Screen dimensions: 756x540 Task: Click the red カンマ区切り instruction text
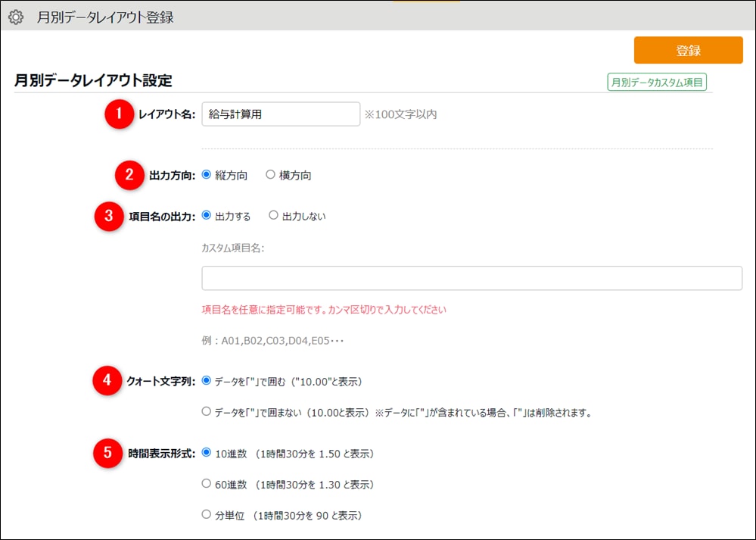(x=324, y=310)
